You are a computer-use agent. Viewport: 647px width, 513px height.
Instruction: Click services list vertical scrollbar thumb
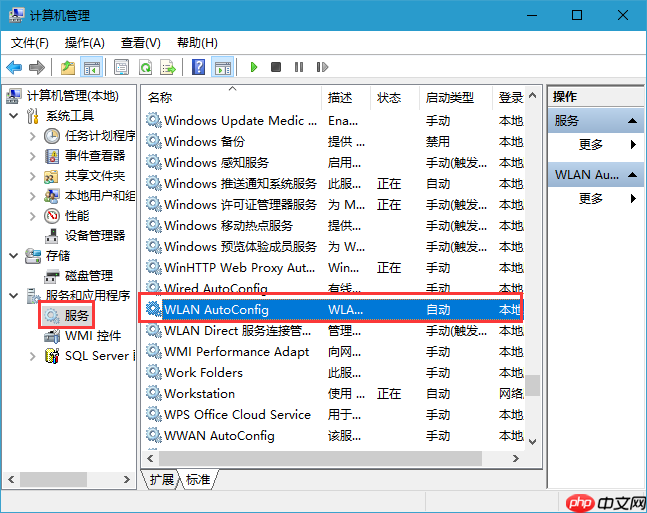[533, 385]
